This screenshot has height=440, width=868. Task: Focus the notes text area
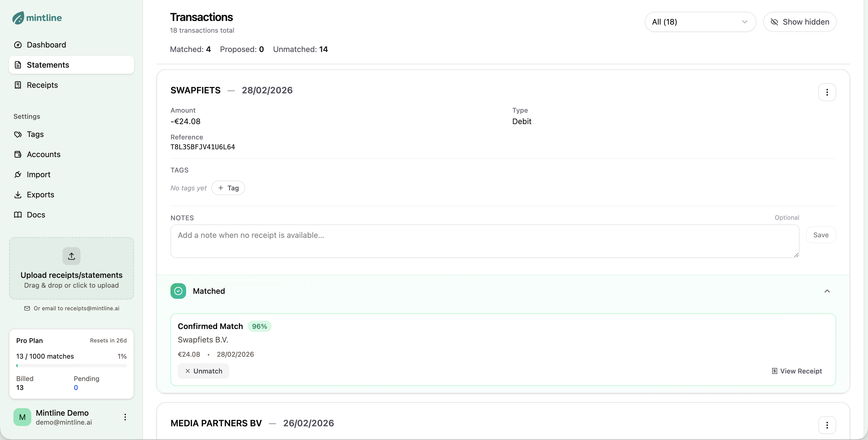pos(484,241)
